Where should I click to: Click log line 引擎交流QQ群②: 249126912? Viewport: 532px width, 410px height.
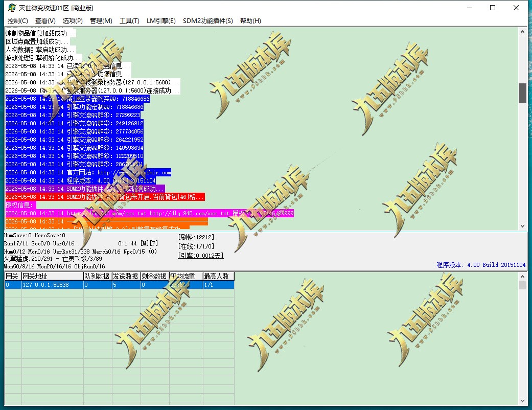(74, 123)
